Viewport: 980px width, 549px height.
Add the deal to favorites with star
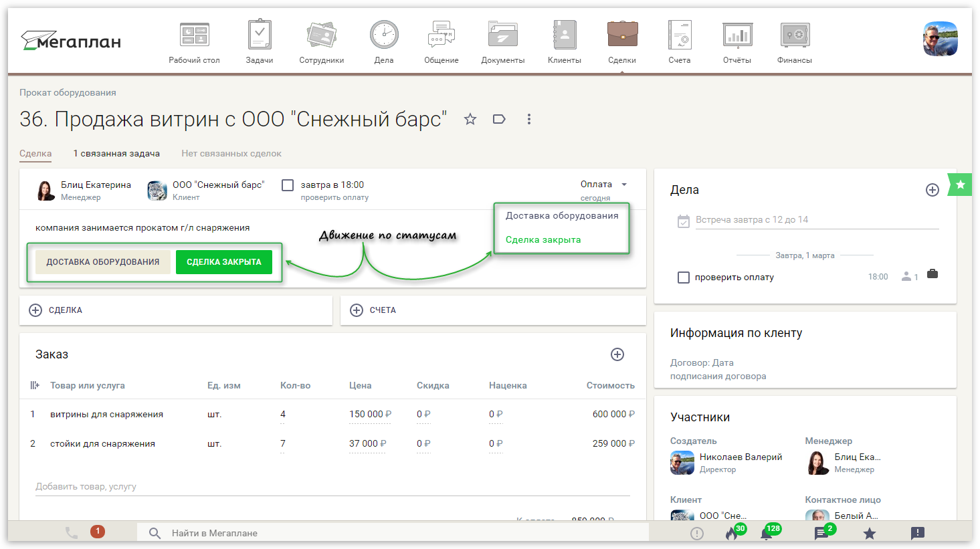(x=470, y=119)
